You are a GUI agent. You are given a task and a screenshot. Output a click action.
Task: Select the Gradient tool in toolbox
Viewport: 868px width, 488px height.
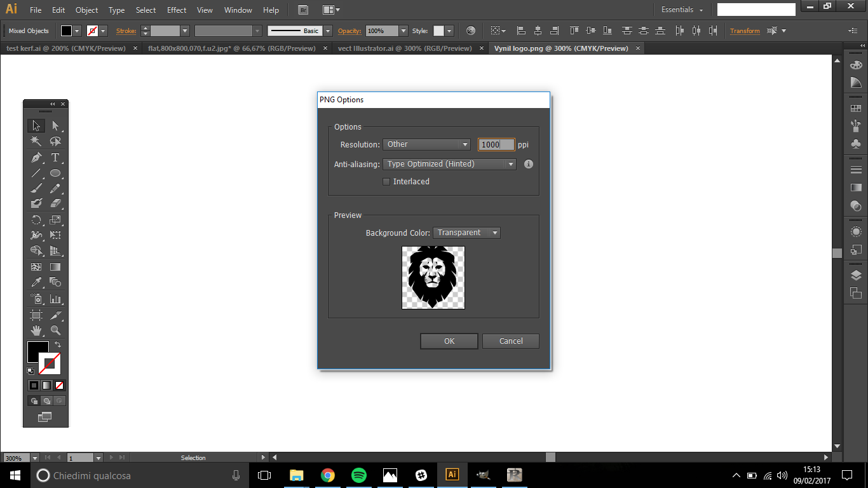click(55, 267)
